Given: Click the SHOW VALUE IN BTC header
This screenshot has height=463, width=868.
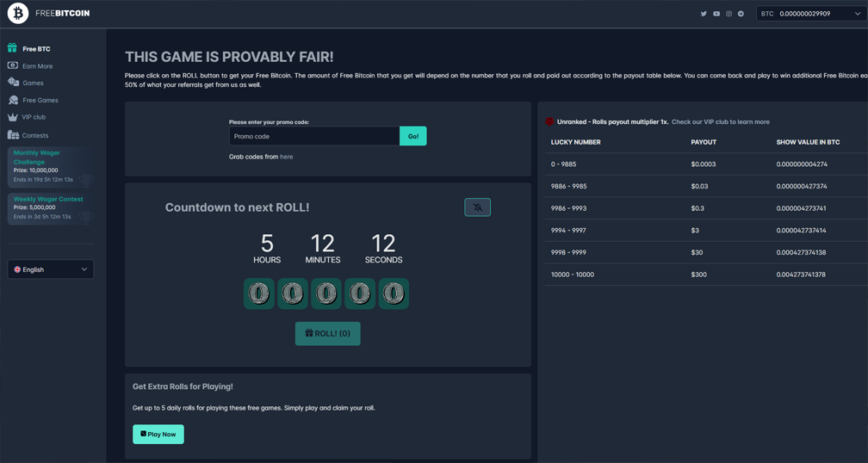Looking at the screenshot, I should click(808, 142).
